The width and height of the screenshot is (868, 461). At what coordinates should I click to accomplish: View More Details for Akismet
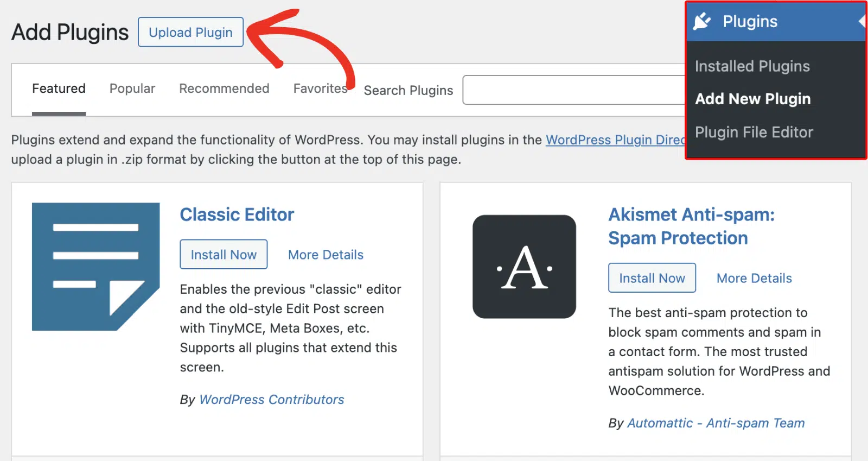[754, 278]
